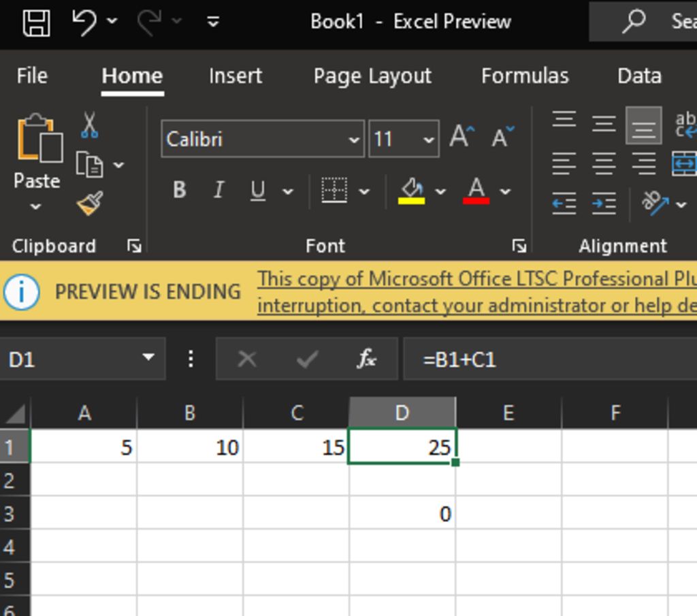The height and width of the screenshot is (616, 697).
Task: Click the Search magnifier icon
Action: [634, 21]
